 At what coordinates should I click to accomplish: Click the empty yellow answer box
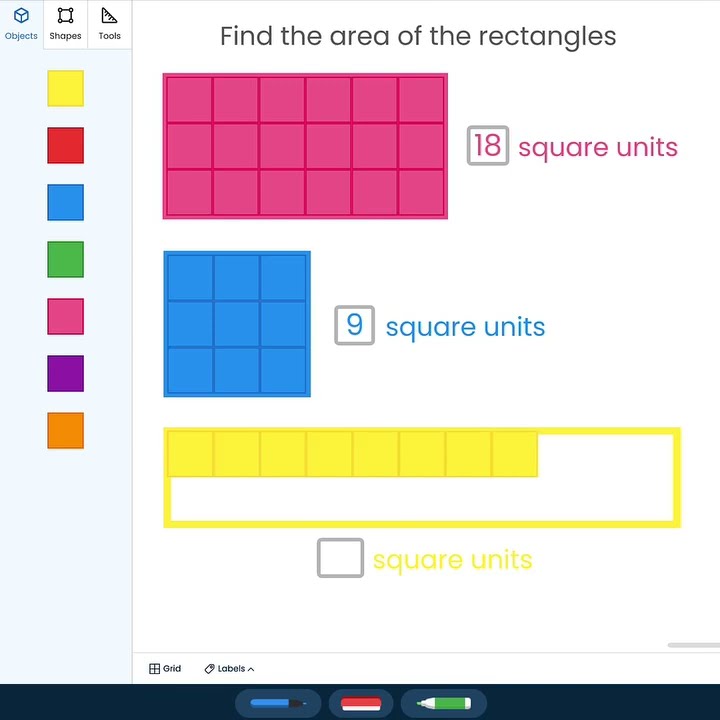click(340, 558)
